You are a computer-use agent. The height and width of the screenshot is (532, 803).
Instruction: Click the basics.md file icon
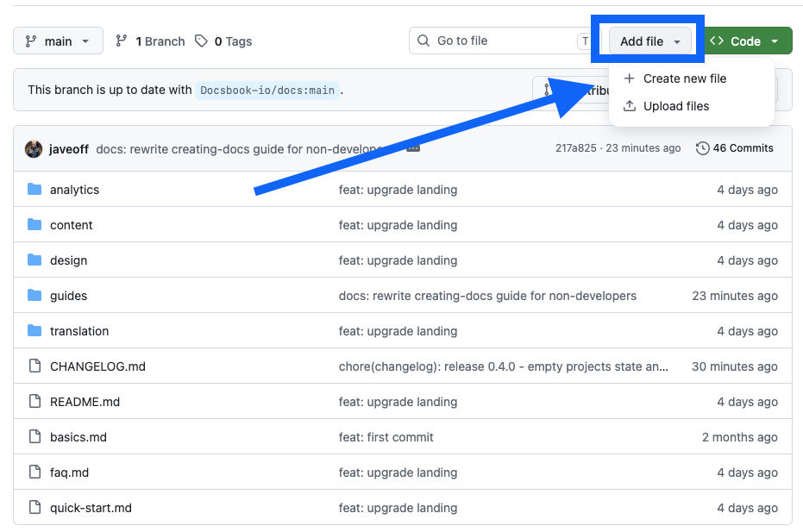pos(35,436)
